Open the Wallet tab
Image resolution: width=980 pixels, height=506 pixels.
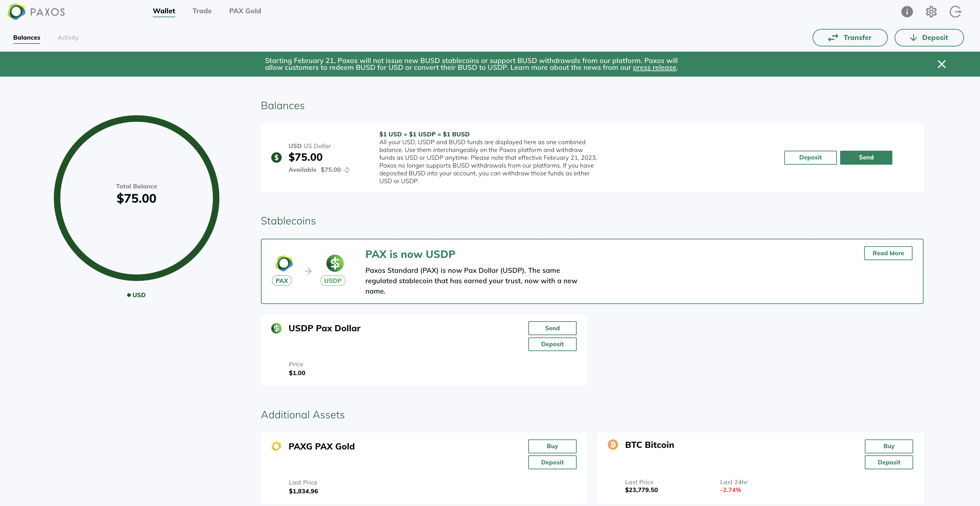tap(164, 11)
